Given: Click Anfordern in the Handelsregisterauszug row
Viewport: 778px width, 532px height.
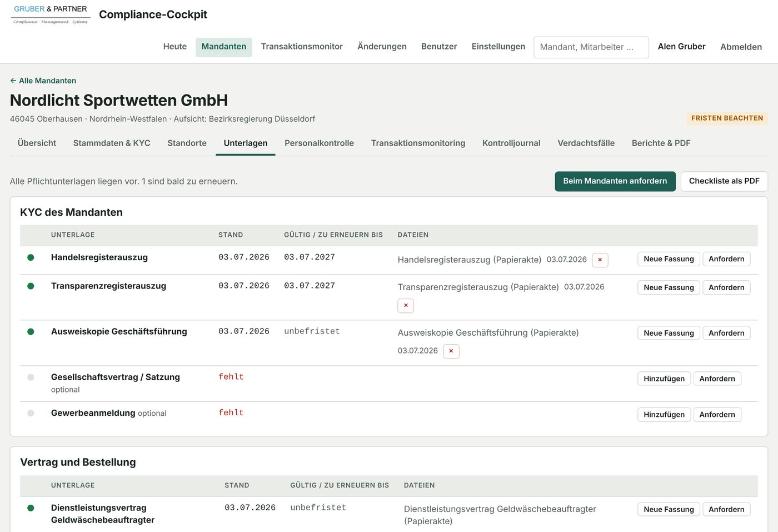Looking at the screenshot, I should [x=726, y=259].
